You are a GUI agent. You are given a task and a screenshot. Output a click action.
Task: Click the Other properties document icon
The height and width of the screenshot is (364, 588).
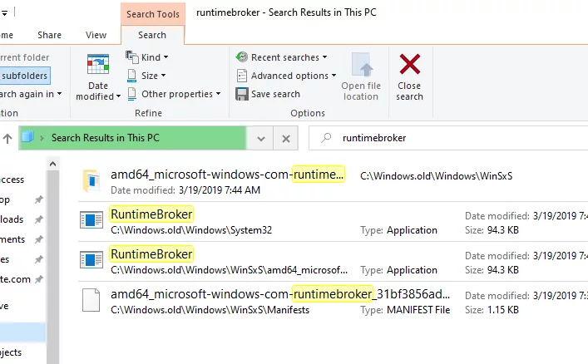131,94
